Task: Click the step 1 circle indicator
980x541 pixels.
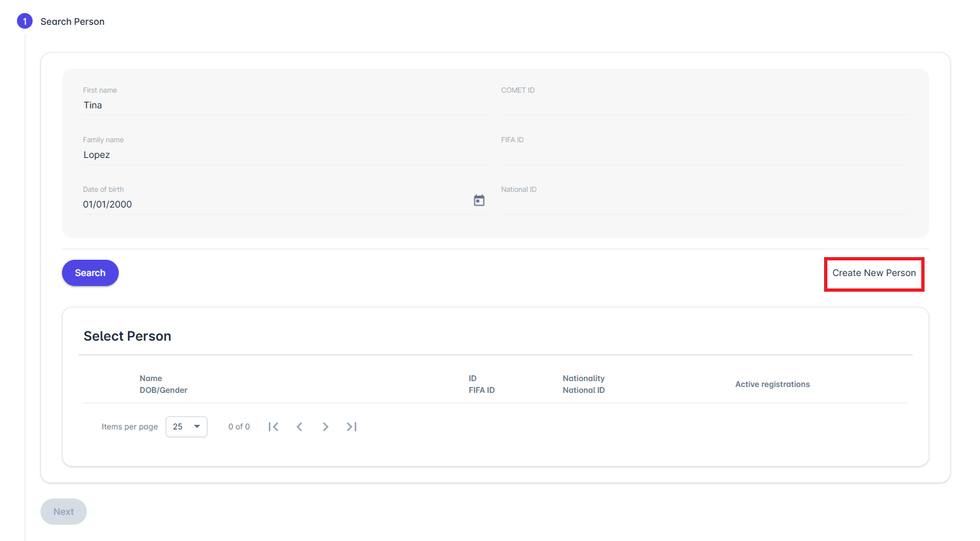Action: tap(25, 22)
